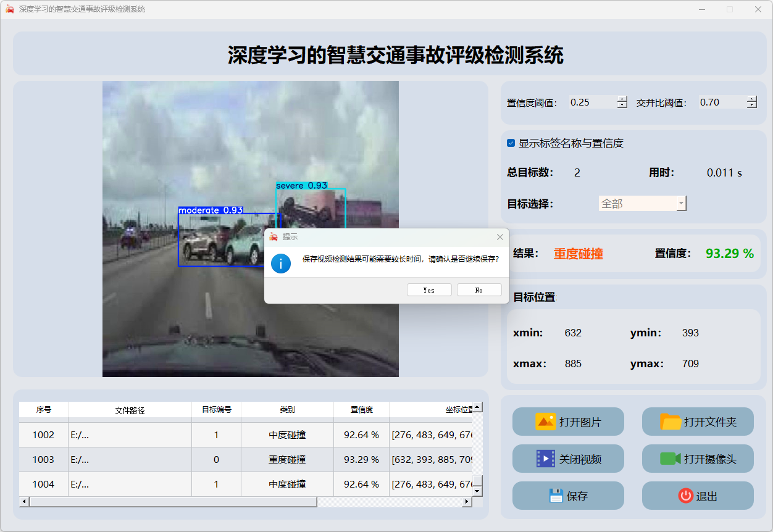Open the target selection dropdown
Viewport: 773px width, 532px height.
coord(680,203)
